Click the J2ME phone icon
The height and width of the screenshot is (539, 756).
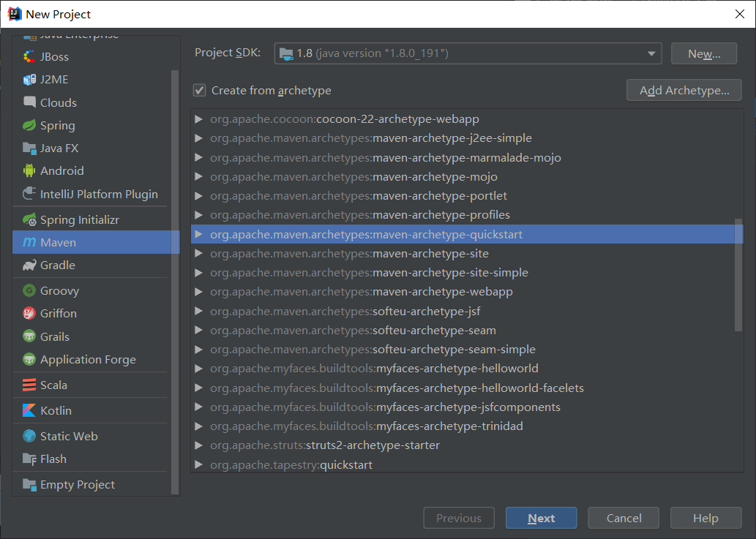[x=29, y=80]
